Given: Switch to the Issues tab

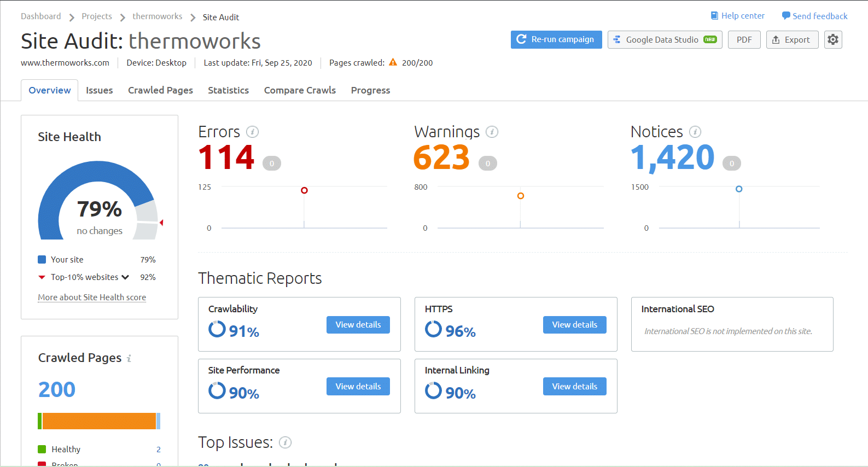Looking at the screenshot, I should coord(99,90).
